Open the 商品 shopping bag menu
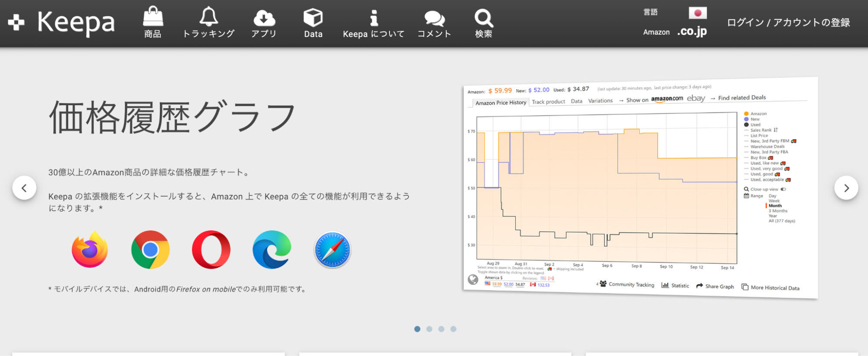868x356 pixels. click(153, 22)
